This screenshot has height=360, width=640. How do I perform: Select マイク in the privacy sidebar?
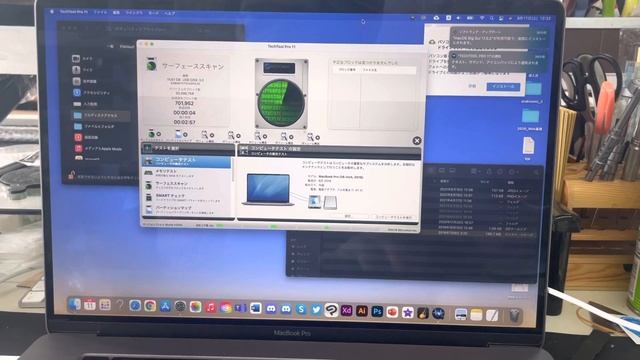click(x=84, y=70)
